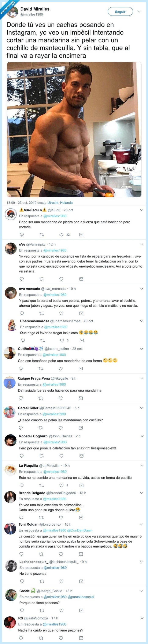The height and width of the screenshot is (644, 148).
Task: Like the Lecheconesquik_ reply
Action: [62, 581]
